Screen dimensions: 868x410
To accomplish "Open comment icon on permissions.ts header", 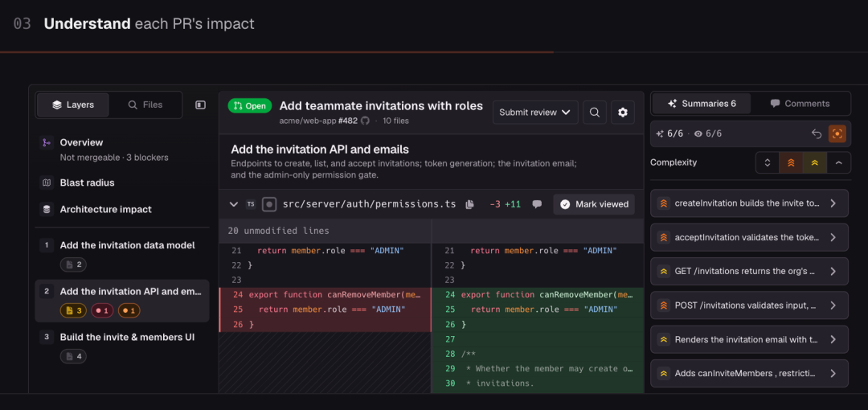I will [536, 204].
